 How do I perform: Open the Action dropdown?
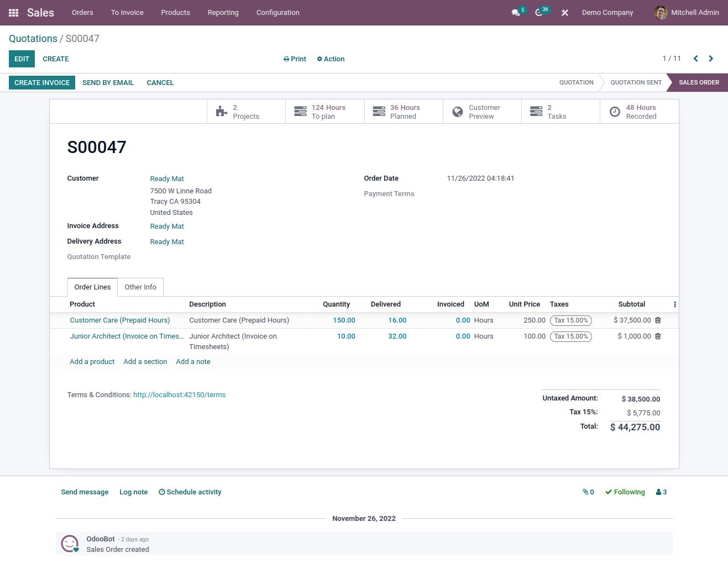331,59
